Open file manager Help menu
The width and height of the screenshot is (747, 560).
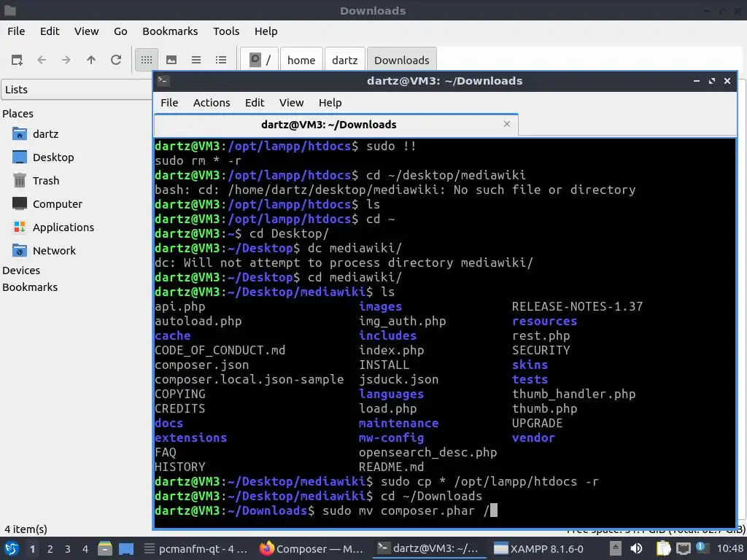pyautogui.click(x=266, y=31)
